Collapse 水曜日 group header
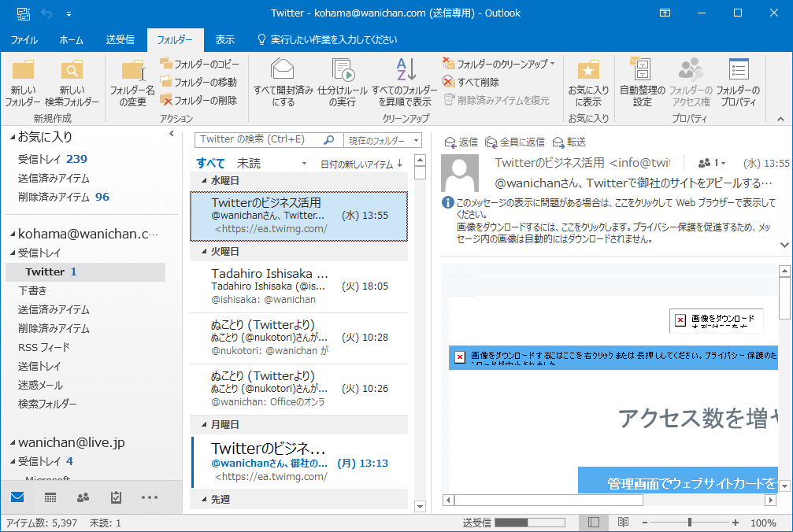 click(x=204, y=180)
